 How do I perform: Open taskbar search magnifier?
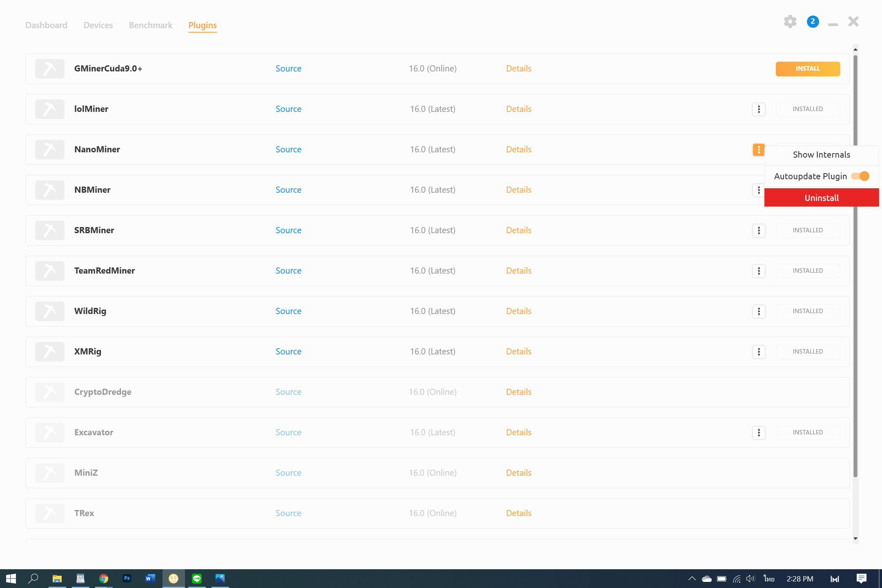click(x=33, y=579)
